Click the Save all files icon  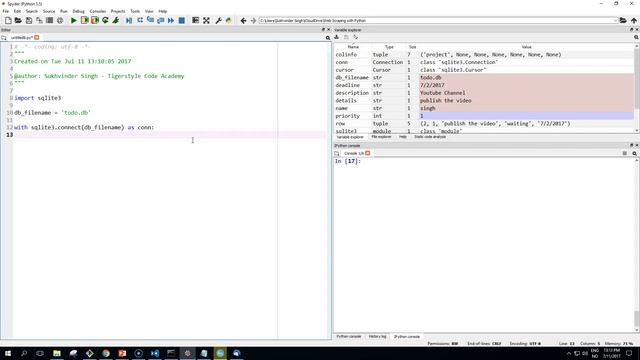coord(39,20)
